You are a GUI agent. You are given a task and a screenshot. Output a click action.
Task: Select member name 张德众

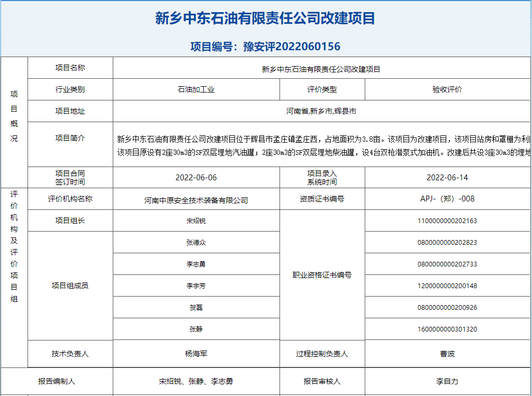tap(196, 243)
